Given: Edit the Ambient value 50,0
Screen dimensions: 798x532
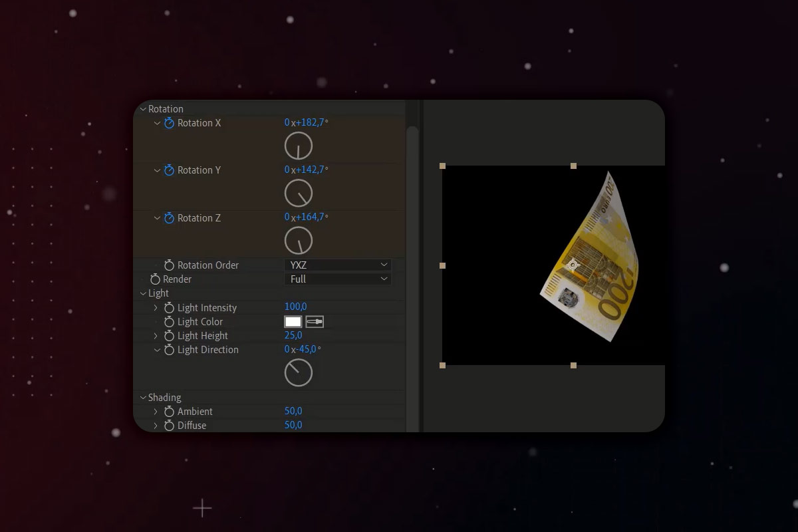Looking at the screenshot, I should click(x=293, y=412).
